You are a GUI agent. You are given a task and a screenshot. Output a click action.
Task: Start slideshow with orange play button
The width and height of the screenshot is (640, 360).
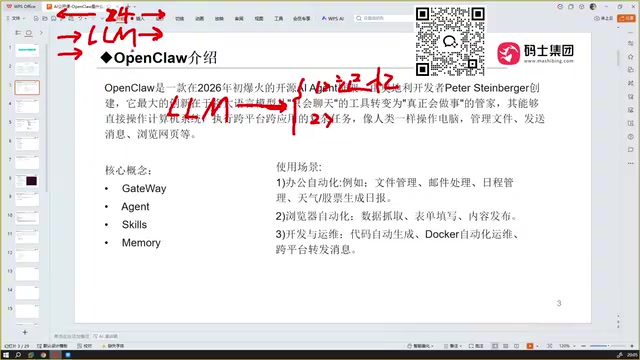pos(530,346)
